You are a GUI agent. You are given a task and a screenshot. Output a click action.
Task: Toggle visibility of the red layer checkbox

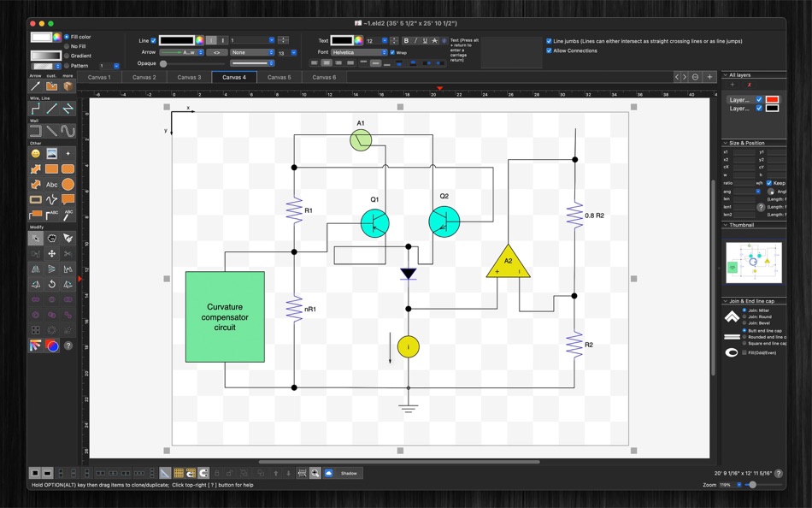759,99
